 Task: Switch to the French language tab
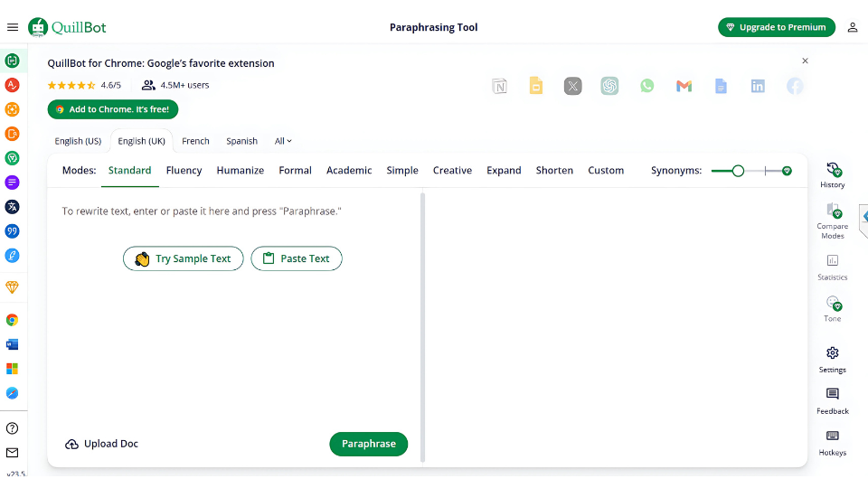point(195,141)
